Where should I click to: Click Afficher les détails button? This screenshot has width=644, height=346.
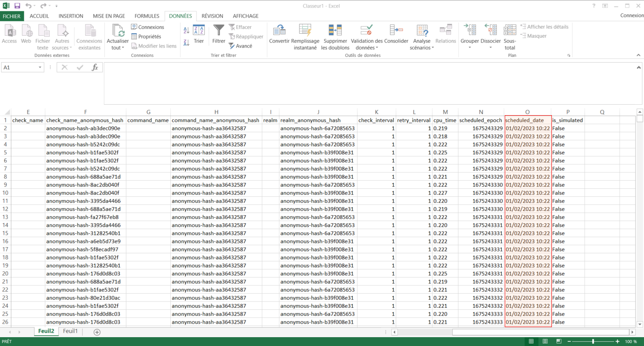[x=544, y=26]
